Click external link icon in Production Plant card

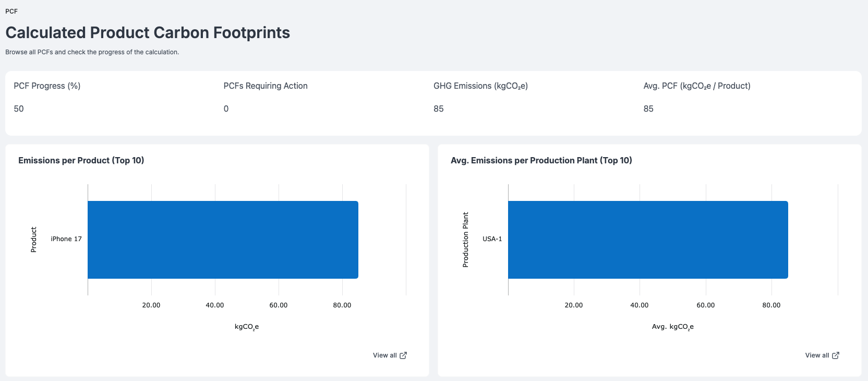click(x=836, y=355)
